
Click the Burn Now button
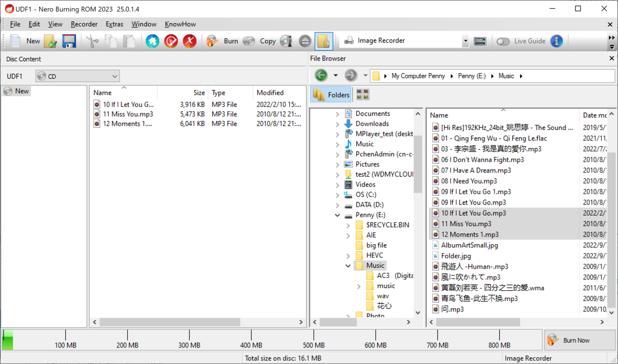[580, 340]
